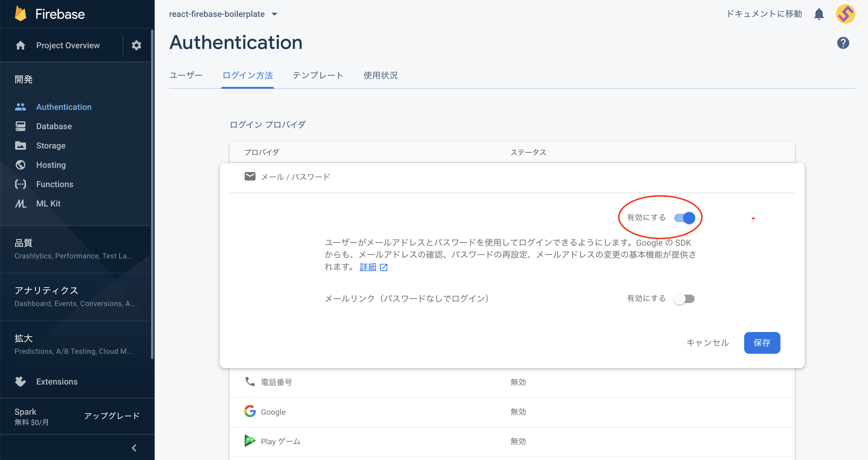This screenshot has height=460, width=868.
Task: Collapse the 開発 sidebar section
Action: [24, 79]
